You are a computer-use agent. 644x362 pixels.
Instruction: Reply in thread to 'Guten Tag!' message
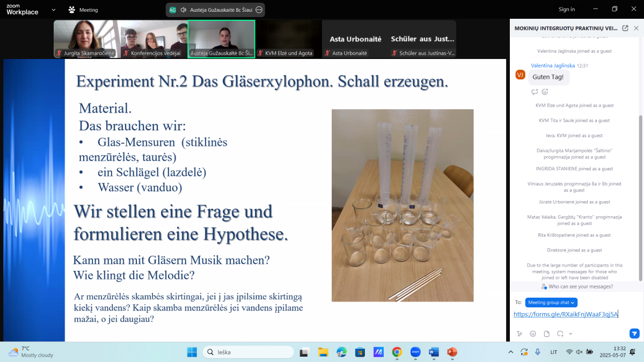[535, 92]
